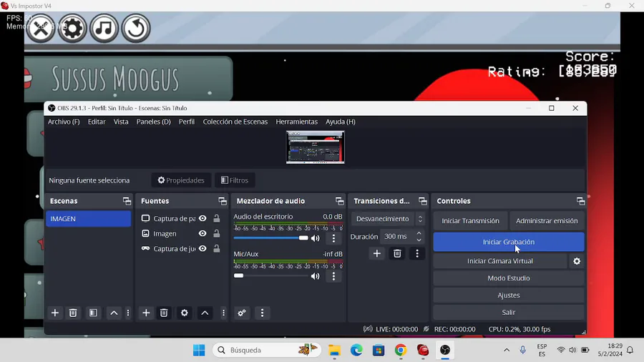The width and height of the screenshot is (644, 362).
Task: Click the crossed tools icon in Vs Impostor
Action: [x=41, y=29]
